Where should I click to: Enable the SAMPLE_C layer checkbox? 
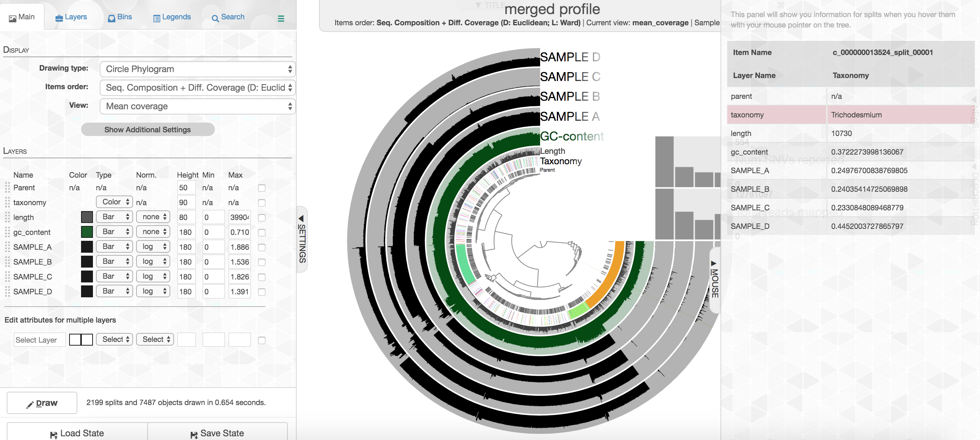(262, 277)
